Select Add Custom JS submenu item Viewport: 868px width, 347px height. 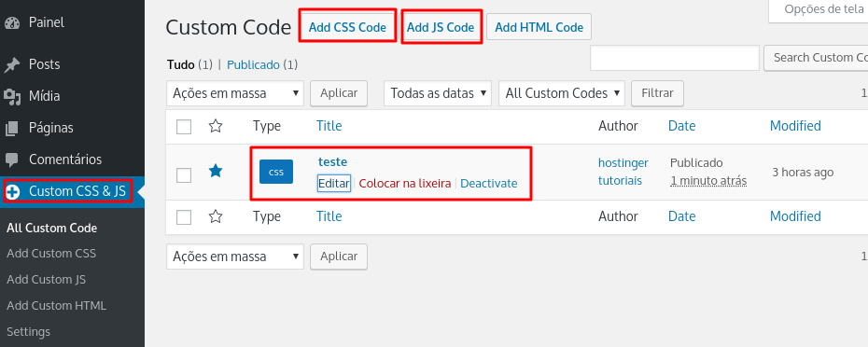46,280
